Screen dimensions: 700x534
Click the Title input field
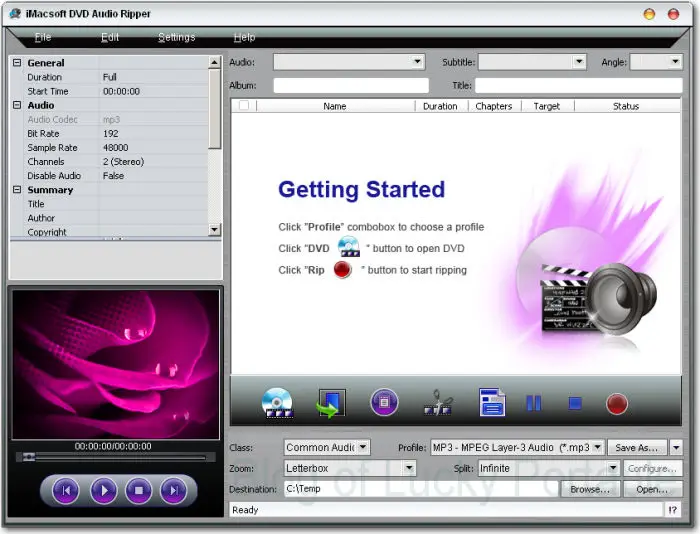[x=579, y=85]
